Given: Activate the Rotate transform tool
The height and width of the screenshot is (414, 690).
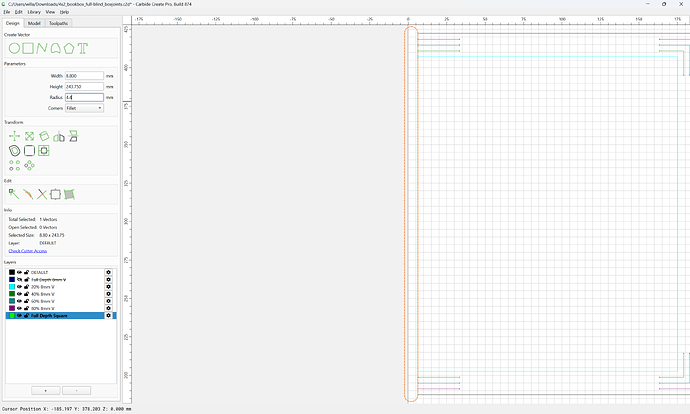Looking at the screenshot, I should [x=44, y=136].
